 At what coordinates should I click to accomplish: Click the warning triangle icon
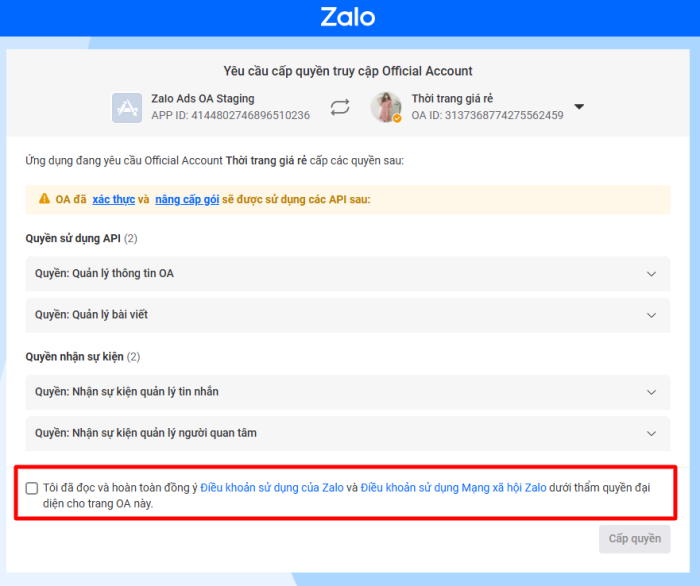coord(44,199)
